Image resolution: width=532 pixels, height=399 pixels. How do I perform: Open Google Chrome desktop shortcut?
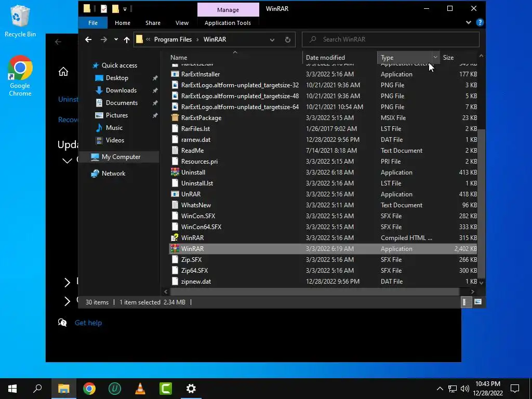(20, 76)
